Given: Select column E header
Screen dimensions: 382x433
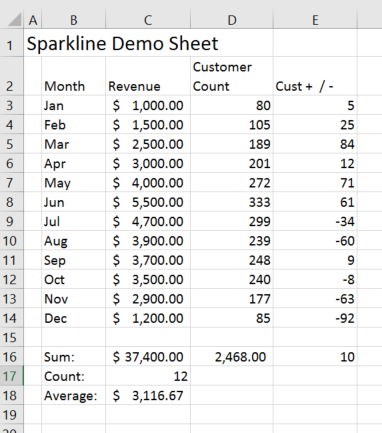Looking at the screenshot, I should 315,20.
